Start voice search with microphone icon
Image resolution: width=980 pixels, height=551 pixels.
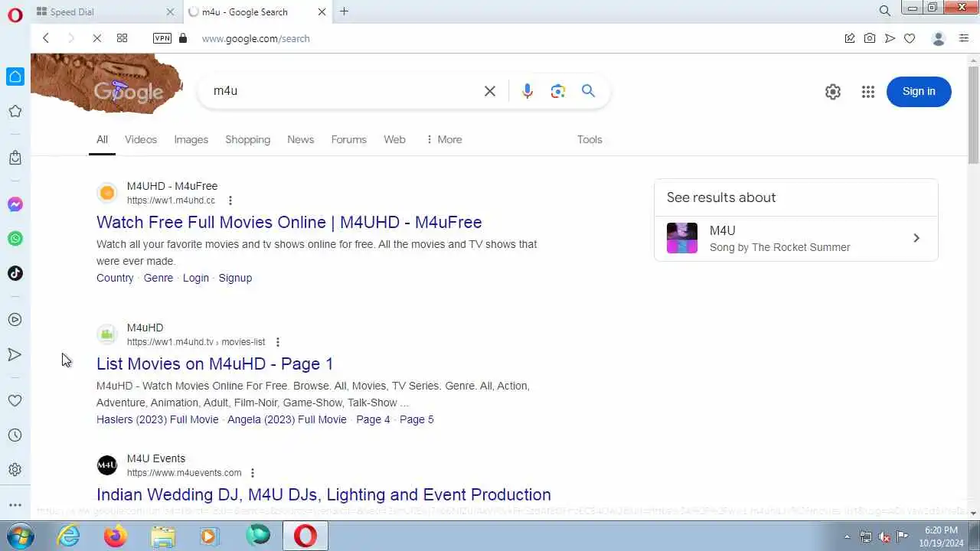528,91
